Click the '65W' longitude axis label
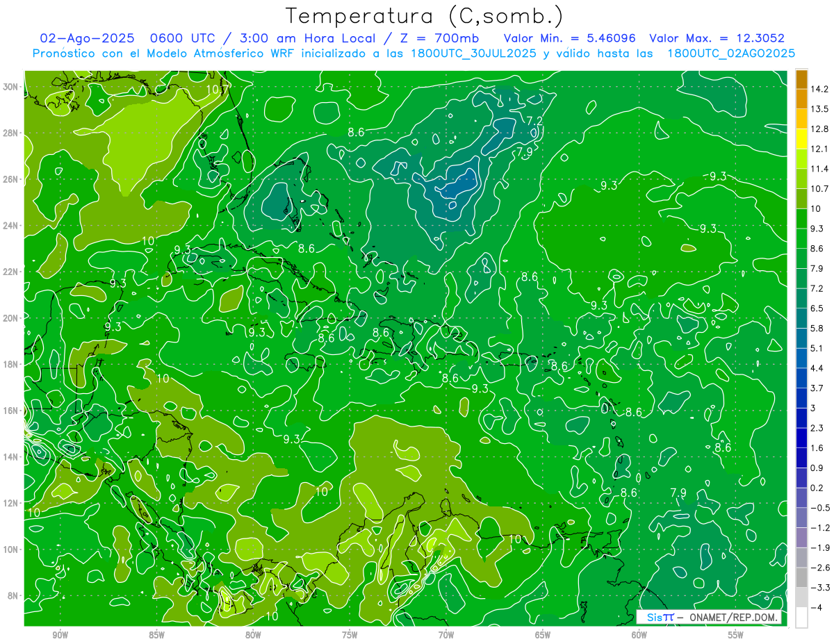 click(543, 635)
